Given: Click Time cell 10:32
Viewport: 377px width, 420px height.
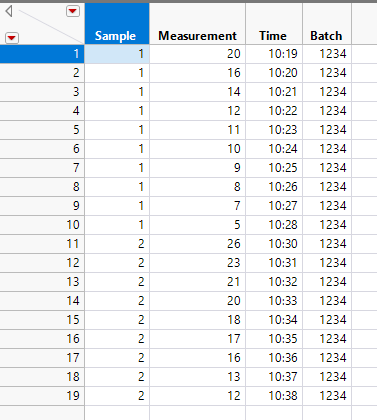Looking at the screenshot, I should pyautogui.click(x=274, y=282).
